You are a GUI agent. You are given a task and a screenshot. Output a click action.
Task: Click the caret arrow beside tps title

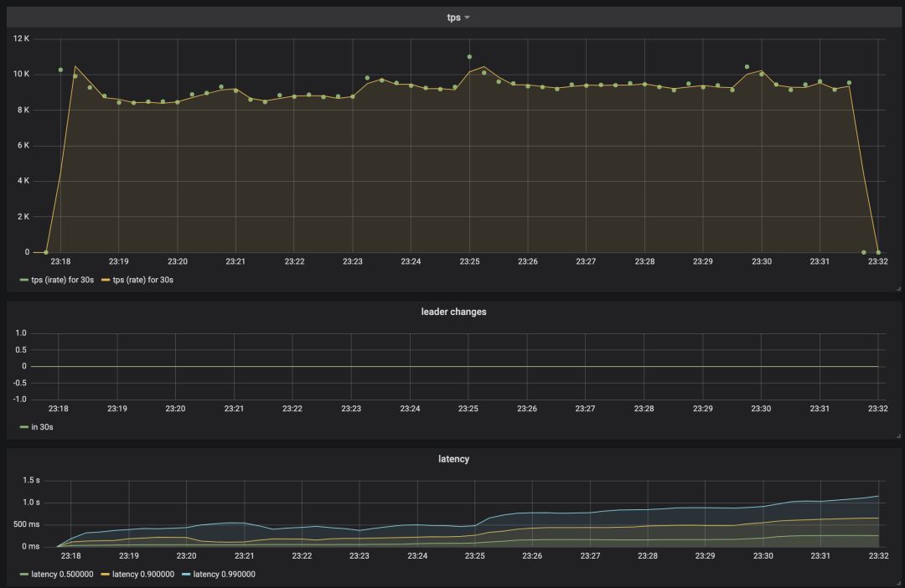468,18
